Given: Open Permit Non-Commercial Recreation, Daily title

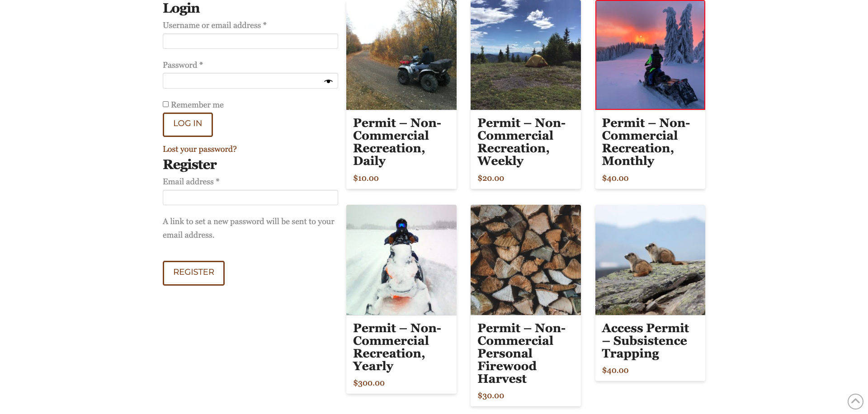Looking at the screenshot, I should 396,142.
